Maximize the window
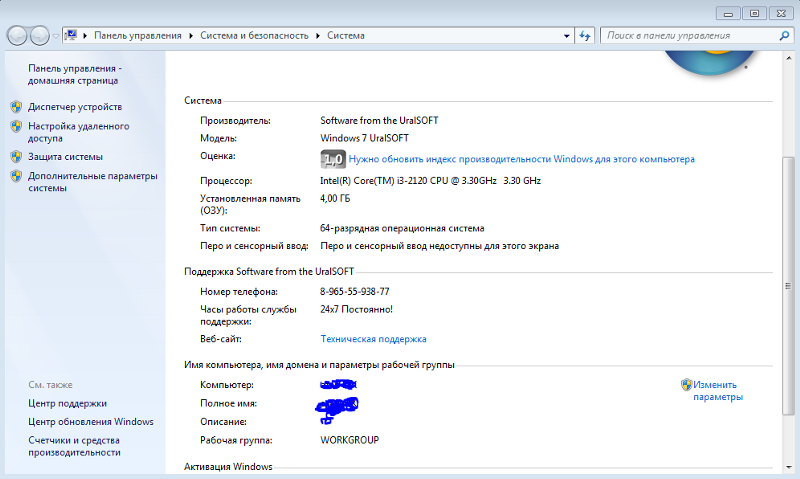800x479 pixels. (755, 14)
